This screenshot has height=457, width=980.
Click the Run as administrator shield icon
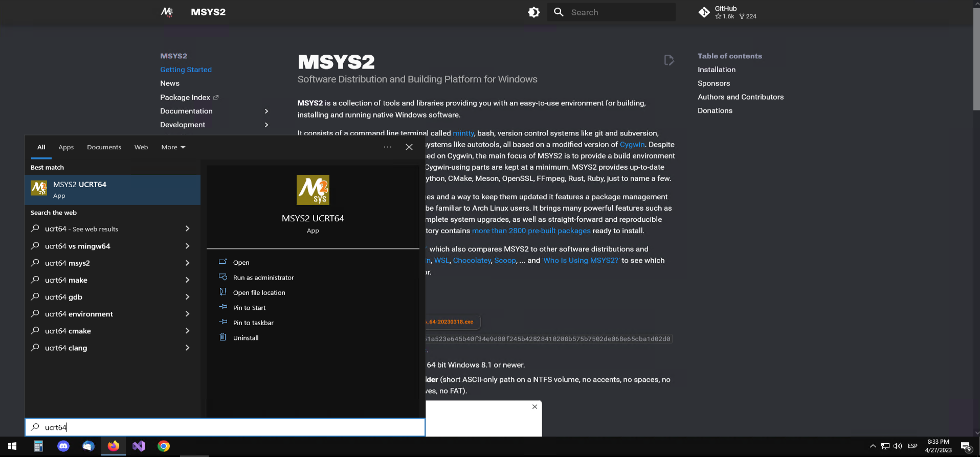(222, 277)
